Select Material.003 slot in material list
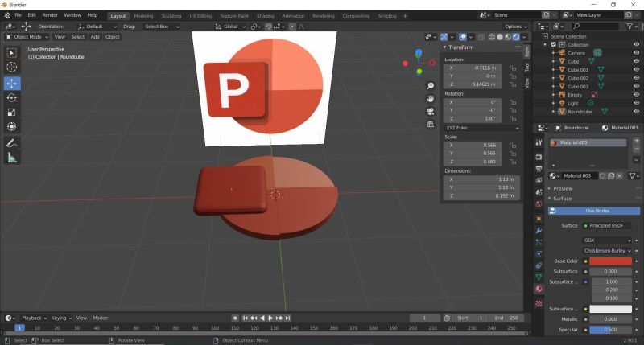 coord(588,142)
